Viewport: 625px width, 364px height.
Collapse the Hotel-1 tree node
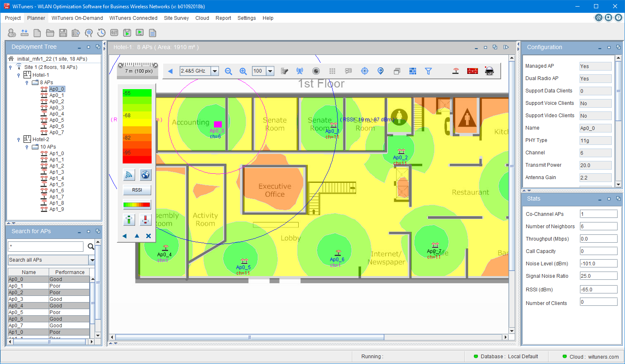click(x=19, y=75)
